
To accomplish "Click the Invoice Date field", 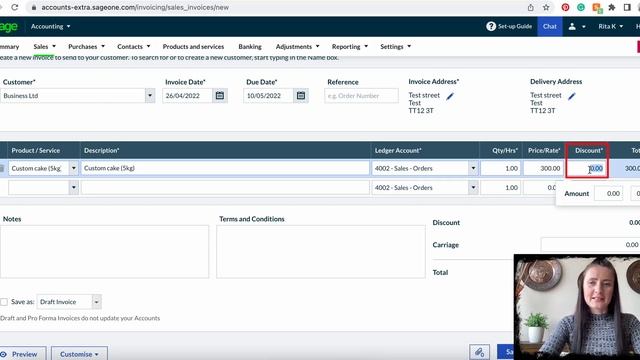I will [187, 96].
